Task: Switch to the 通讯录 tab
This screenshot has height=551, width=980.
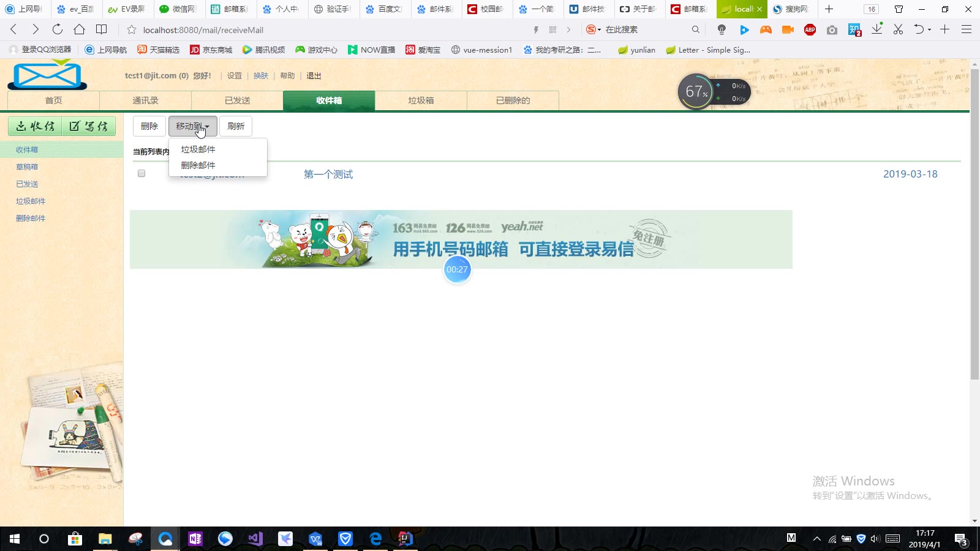Action: point(145,100)
